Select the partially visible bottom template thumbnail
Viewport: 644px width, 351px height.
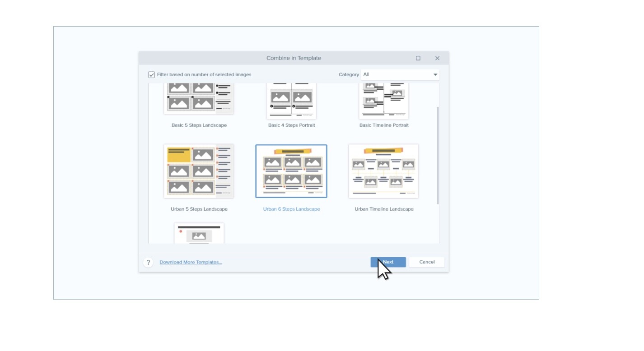pos(199,233)
